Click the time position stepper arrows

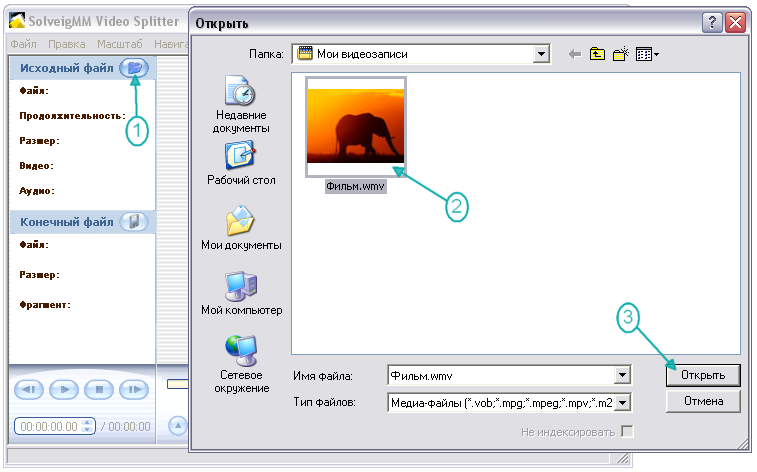(87, 426)
